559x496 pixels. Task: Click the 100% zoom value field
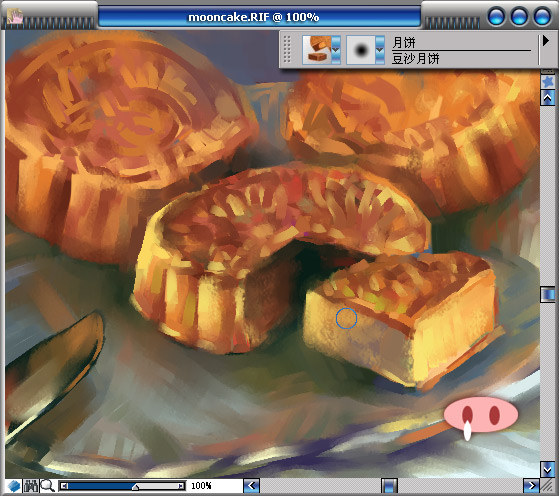click(201, 486)
